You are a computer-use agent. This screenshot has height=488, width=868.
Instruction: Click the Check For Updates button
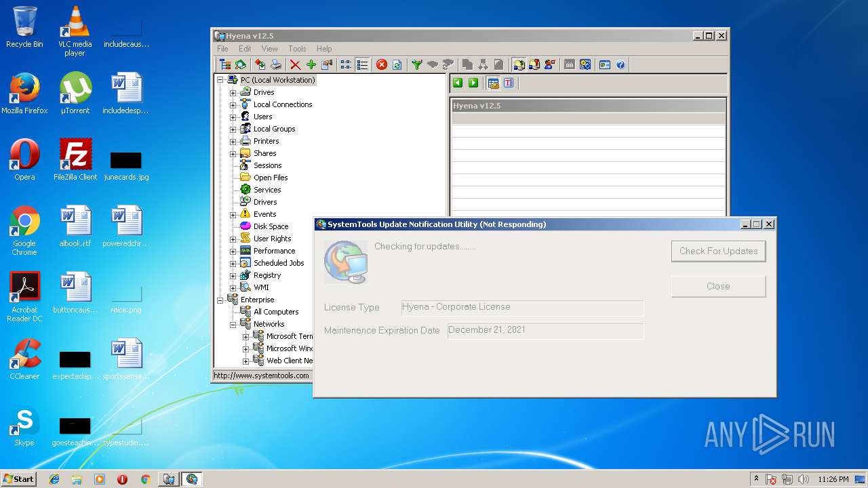click(719, 251)
